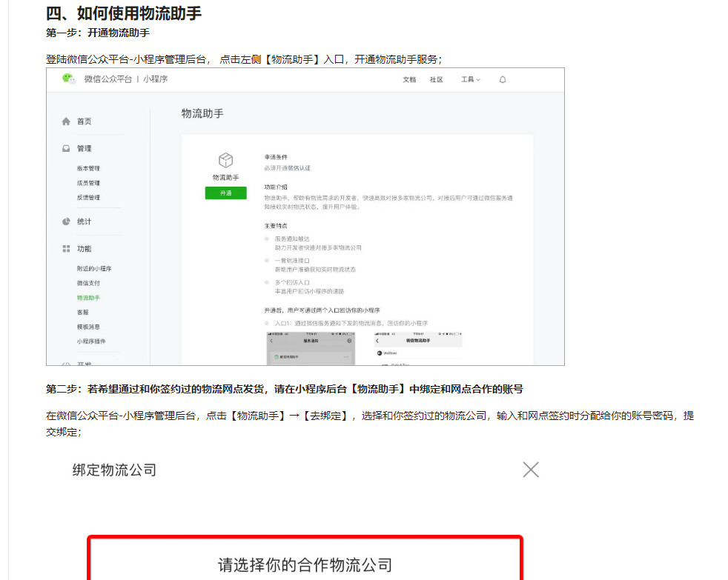This screenshot has height=580, width=728.
Task: Click the 功能介绍 label
Action: 276,187
